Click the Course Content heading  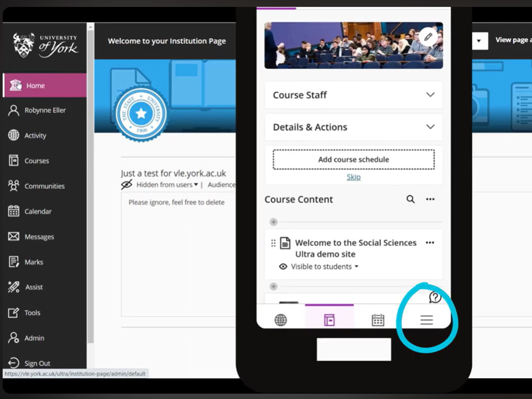click(x=298, y=199)
